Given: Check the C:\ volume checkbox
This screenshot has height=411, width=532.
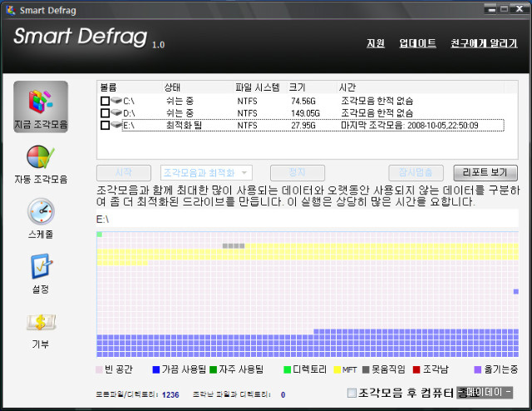Looking at the screenshot, I should tap(106, 101).
